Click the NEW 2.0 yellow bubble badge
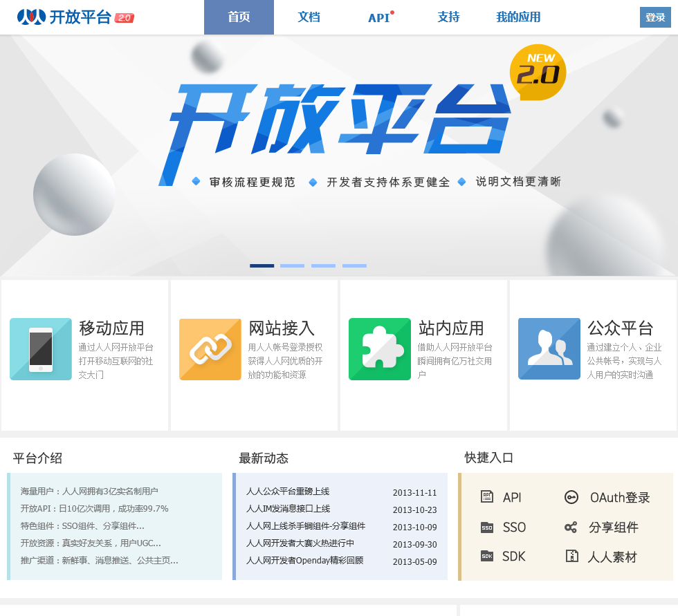678x616 pixels. click(x=538, y=72)
